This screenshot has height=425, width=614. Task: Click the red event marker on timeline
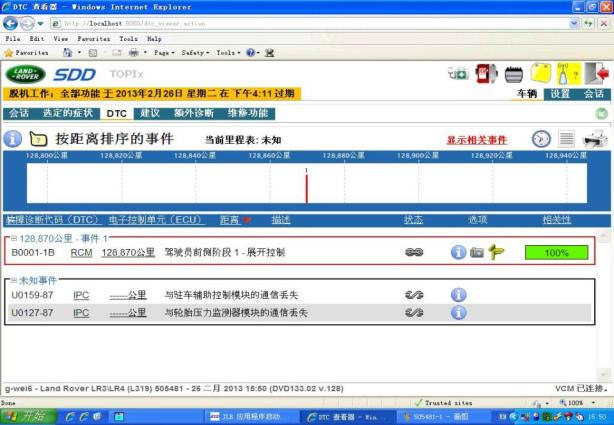[x=307, y=189]
